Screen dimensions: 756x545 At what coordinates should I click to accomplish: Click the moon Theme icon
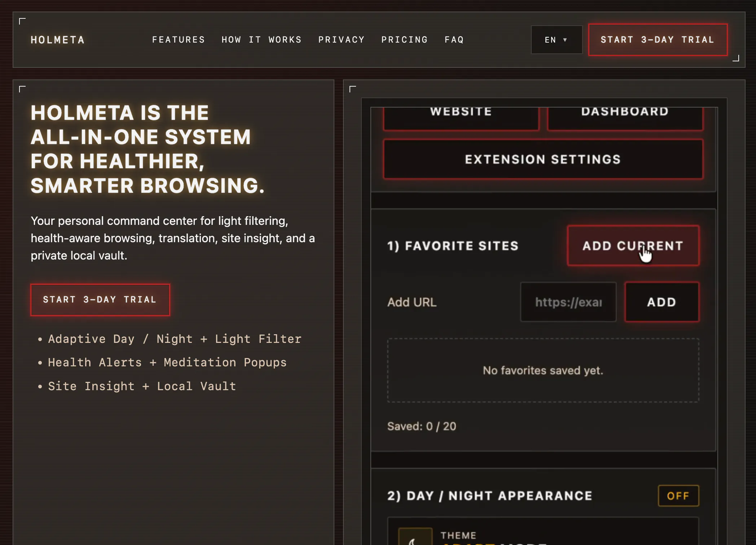click(x=415, y=537)
